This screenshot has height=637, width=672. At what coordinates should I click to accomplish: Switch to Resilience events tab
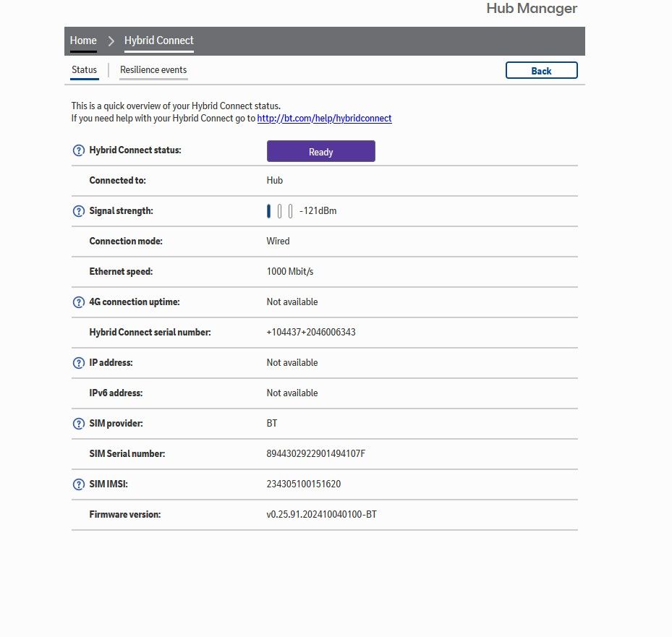tap(153, 70)
